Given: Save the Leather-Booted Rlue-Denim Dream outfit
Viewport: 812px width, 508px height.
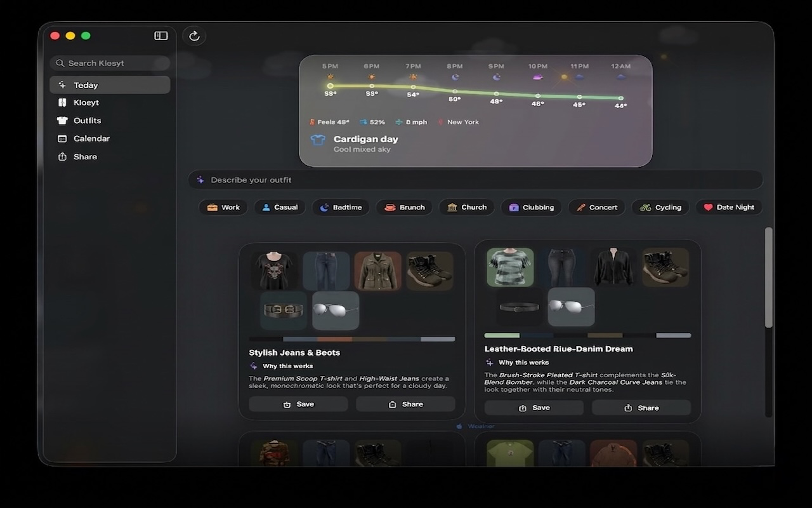Looking at the screenshot, I should click(534, 408).
